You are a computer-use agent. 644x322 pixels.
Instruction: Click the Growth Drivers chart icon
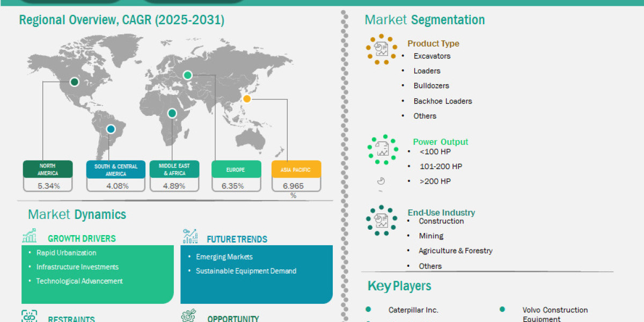(29, 236)
